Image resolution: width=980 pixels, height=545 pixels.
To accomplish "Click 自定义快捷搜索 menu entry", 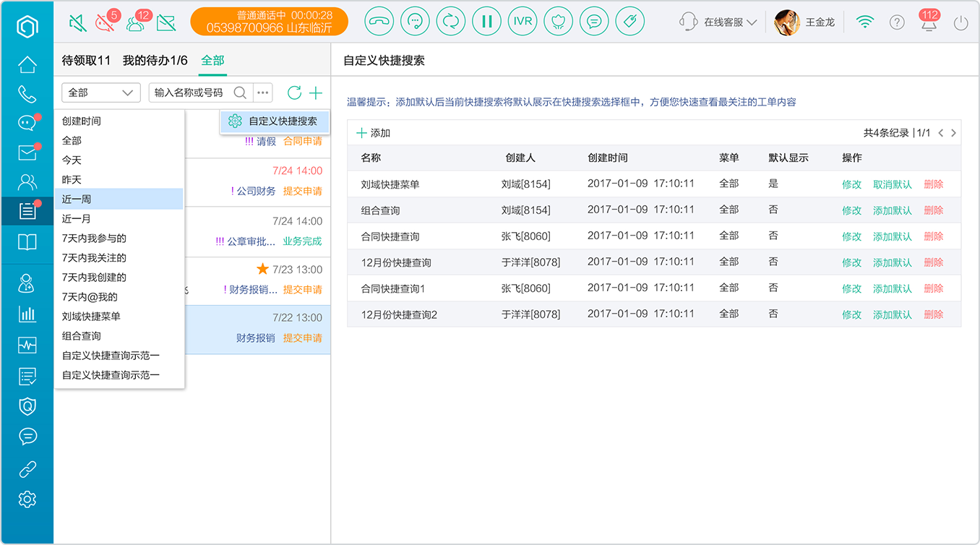I will [x=275, y=121].
